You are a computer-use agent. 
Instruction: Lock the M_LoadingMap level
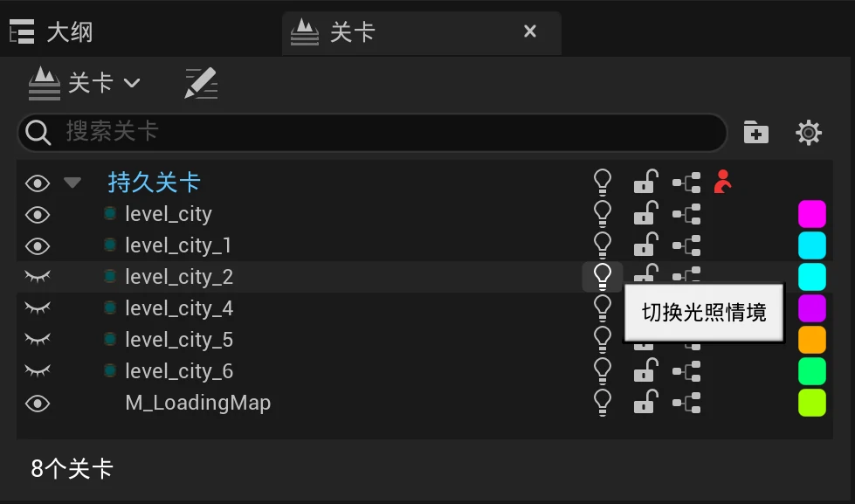pos(645,402)
